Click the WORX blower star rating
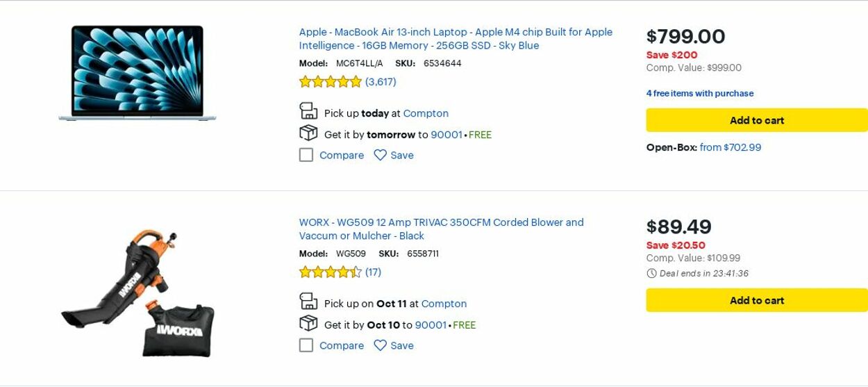The height and width of the screenshot is (387, 868). pos(331,272)
